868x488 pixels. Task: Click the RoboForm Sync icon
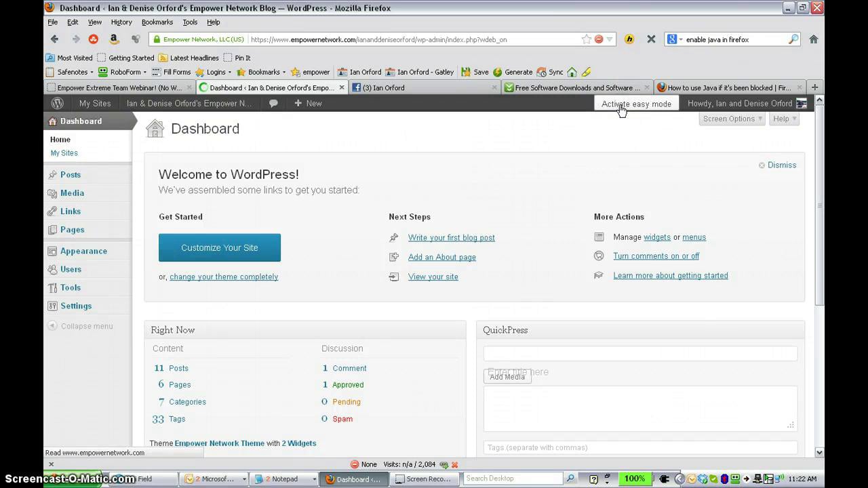tap(541, 72)
